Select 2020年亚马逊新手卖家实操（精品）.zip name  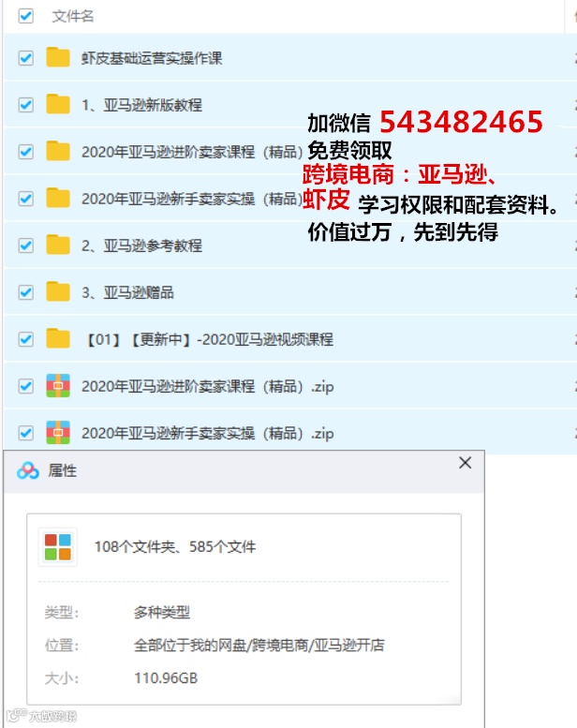tap(208, 434)
